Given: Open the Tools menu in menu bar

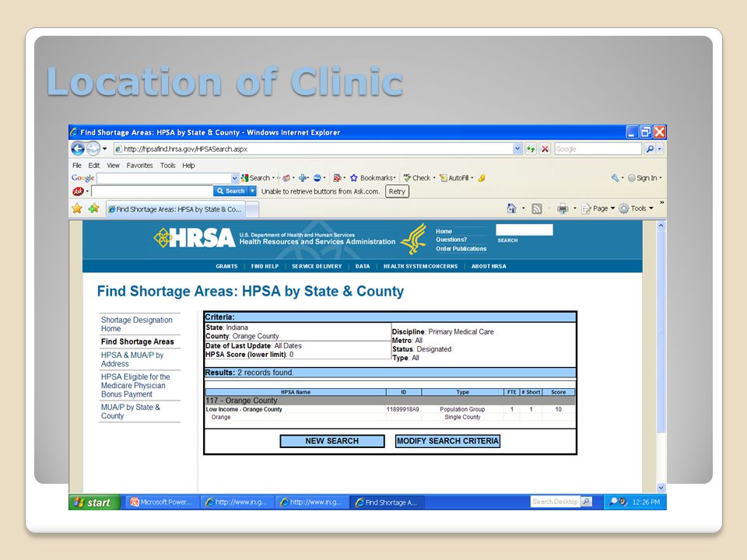Looking at the screenshot, I should point(168,166).
